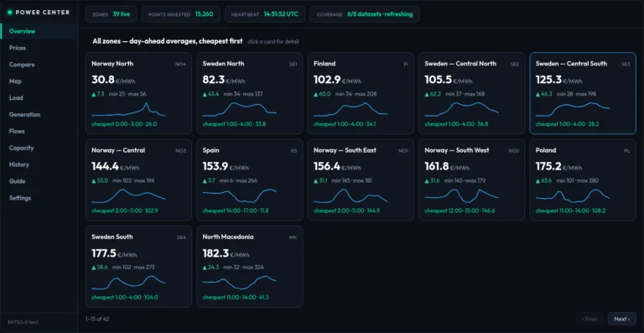Screen dimensions: 644x333
Task: Open the Norway North zone card
Action: [x=139, y=93]
